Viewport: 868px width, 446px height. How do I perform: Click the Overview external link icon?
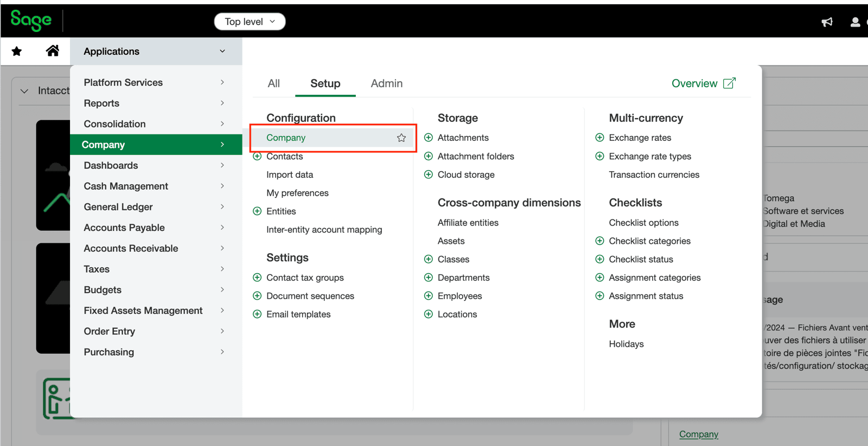(730, 83)
